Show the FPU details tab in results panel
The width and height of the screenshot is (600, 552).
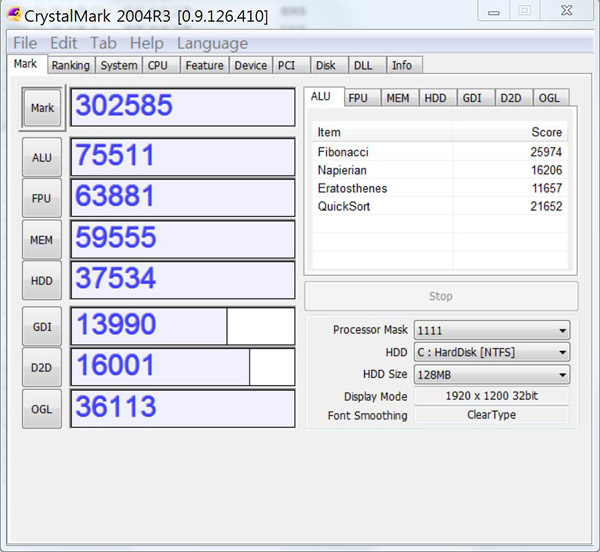click(362, 98)
